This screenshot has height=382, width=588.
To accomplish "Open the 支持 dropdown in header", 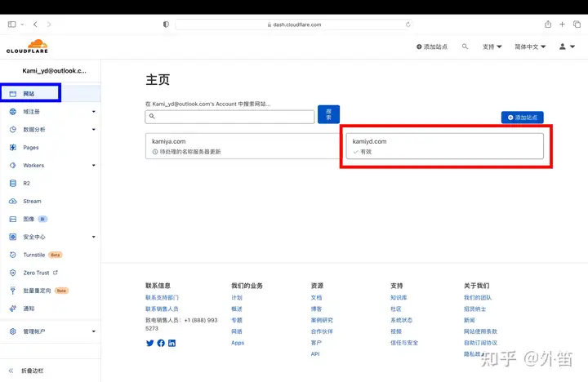I will pos(492,47).
